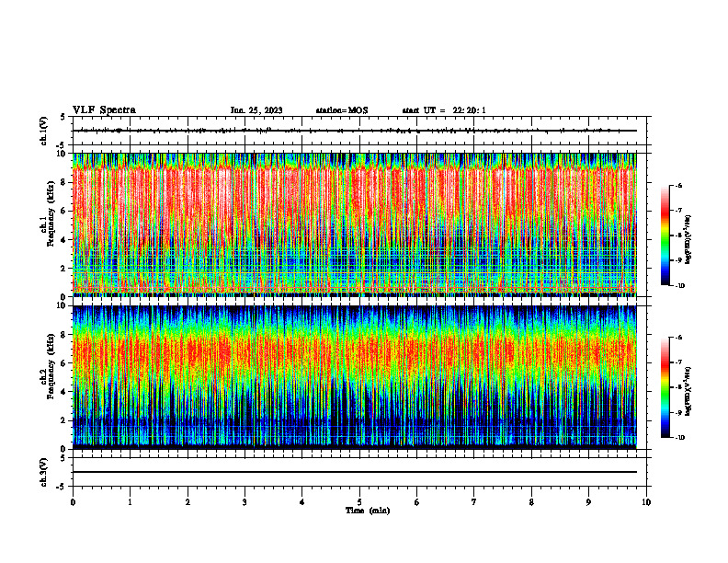Click the ch.1 color bar log(PSD) label

coord(688,240)
